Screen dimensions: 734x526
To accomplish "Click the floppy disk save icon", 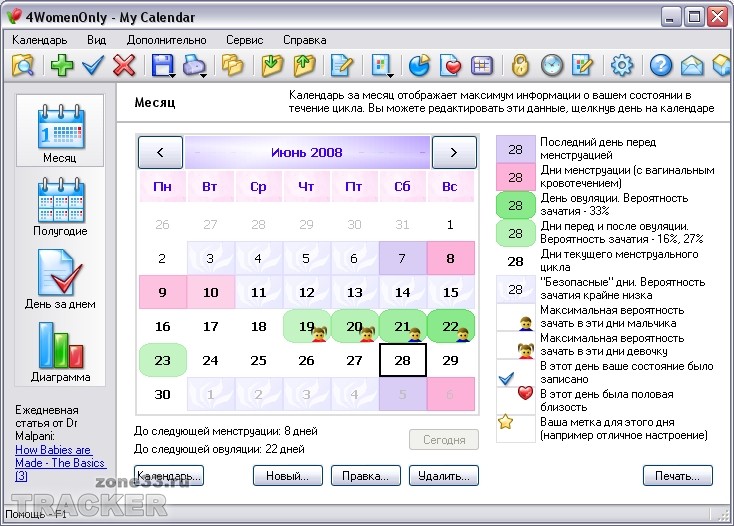I will point(162,65).
